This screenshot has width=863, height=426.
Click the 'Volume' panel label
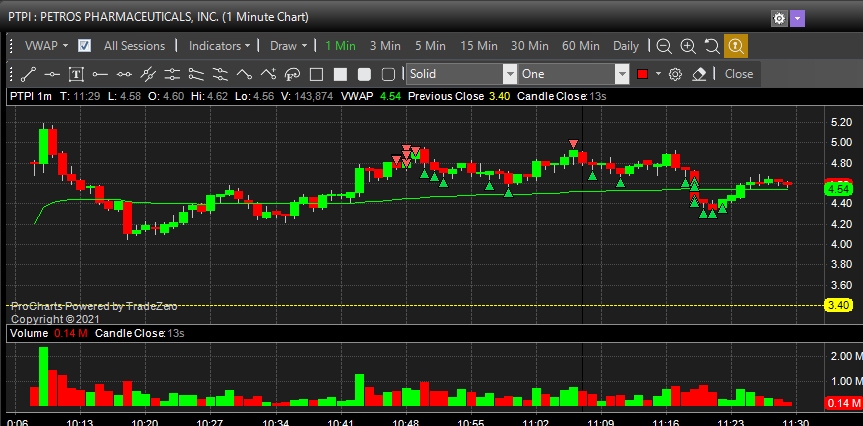(29, 333)
